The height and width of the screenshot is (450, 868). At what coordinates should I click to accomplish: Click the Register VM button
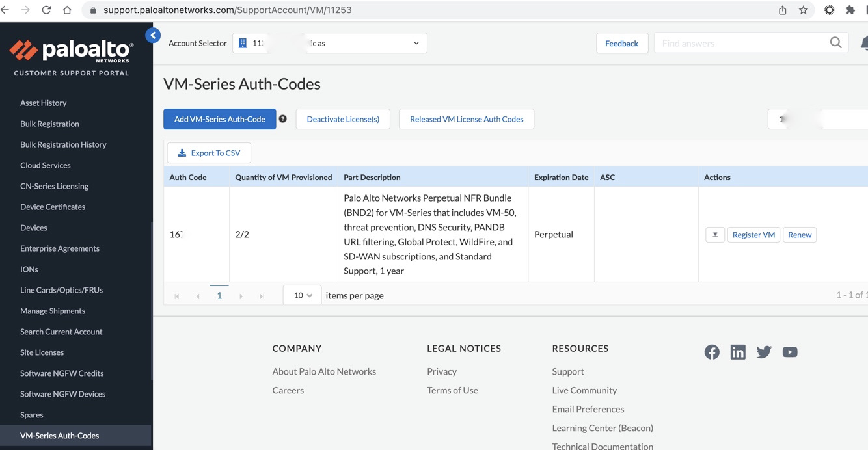(753, 235)
